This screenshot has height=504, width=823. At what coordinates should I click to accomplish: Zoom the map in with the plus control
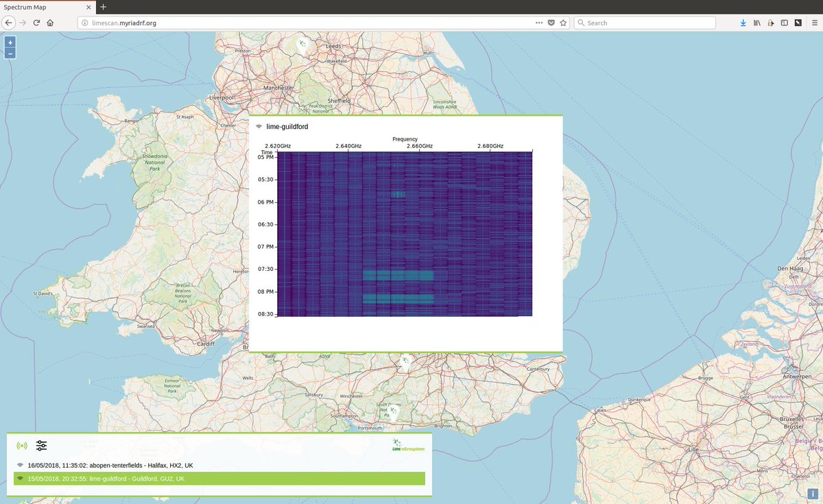[10, 42]
